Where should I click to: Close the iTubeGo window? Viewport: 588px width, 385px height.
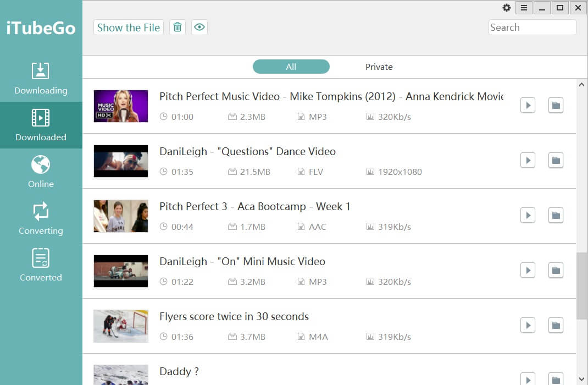click(x=578, y=8)
